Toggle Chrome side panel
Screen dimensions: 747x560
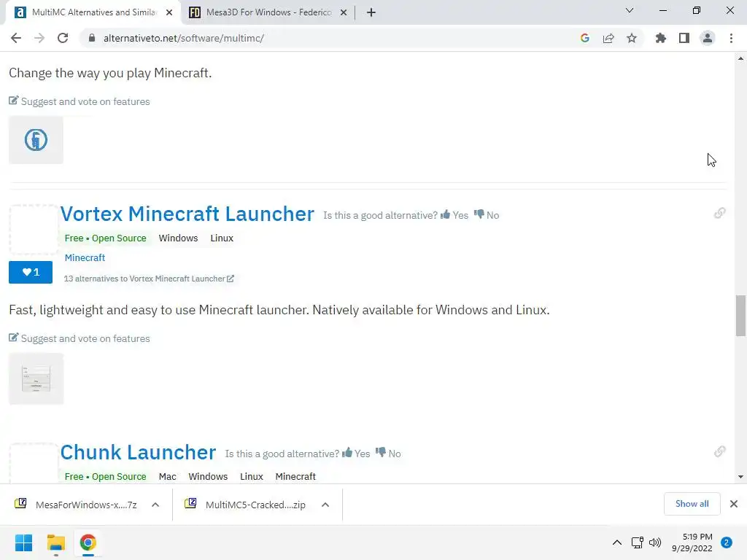684,38
